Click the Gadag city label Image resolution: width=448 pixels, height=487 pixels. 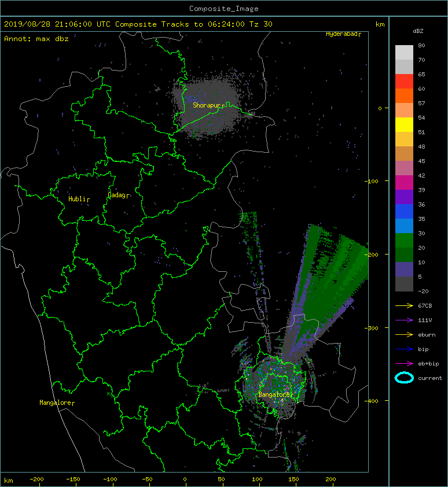(x=116, y=195)
